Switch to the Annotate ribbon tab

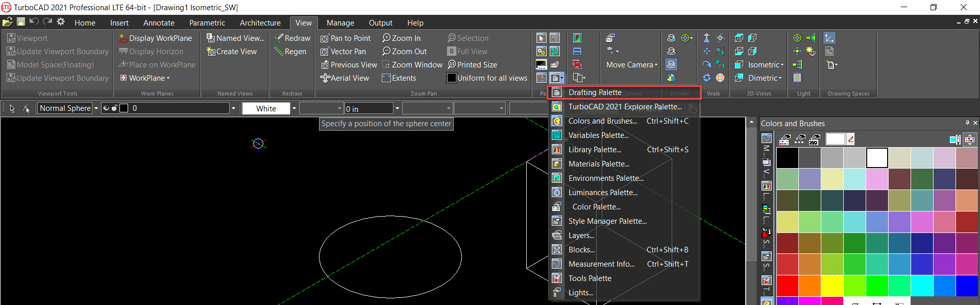click(x=159, y=22)
